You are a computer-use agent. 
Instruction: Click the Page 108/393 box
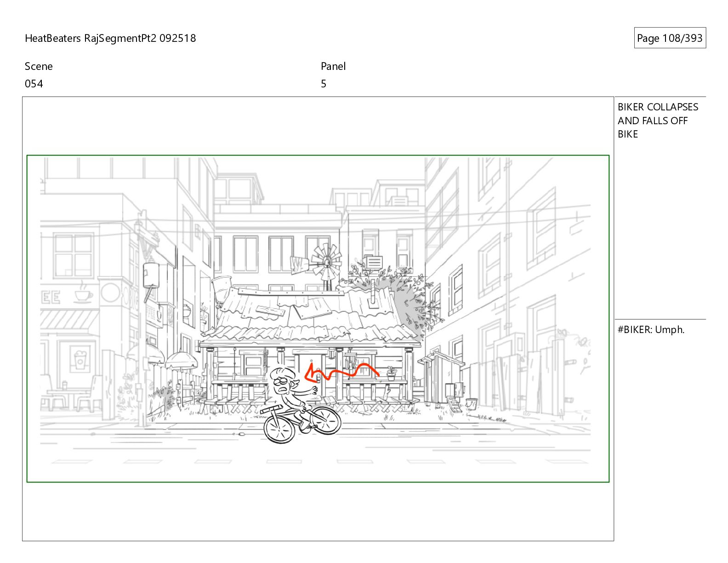pos(669,38)
